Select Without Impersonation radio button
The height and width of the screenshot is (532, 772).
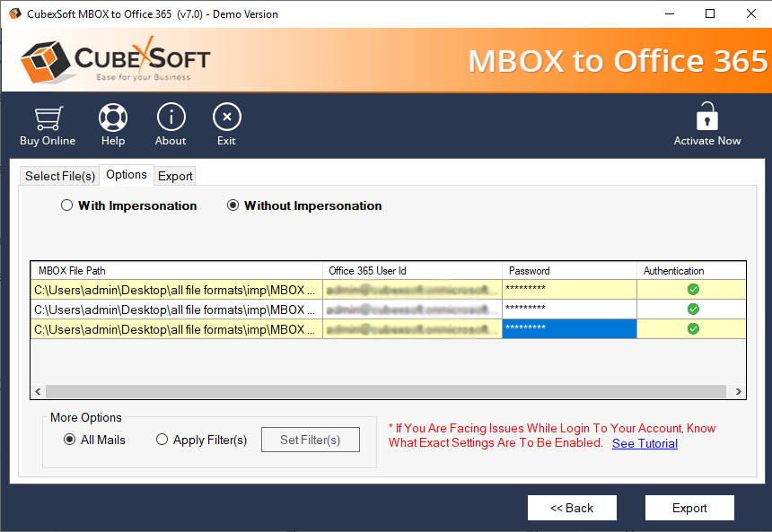tap(233, 205)
